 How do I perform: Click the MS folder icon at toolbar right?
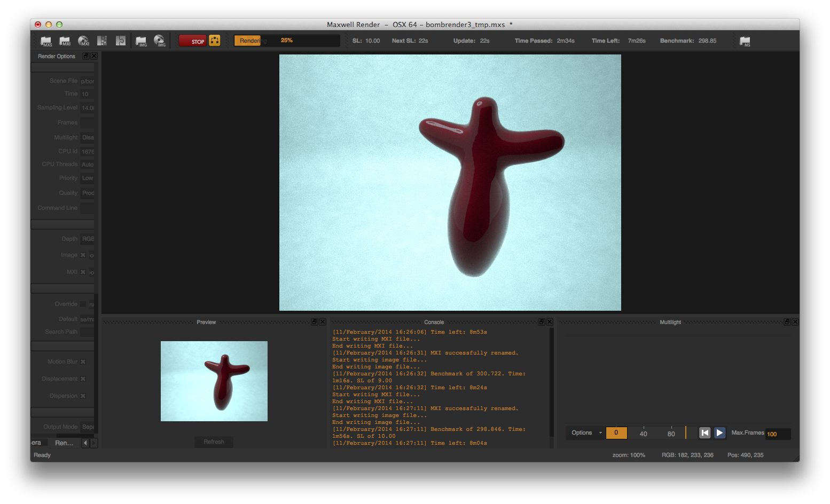pyautogui.click(x=745, y=41)
